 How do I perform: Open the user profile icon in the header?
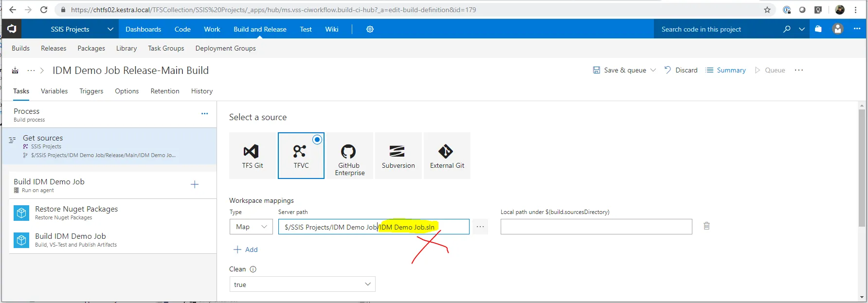tap(838, 29)
